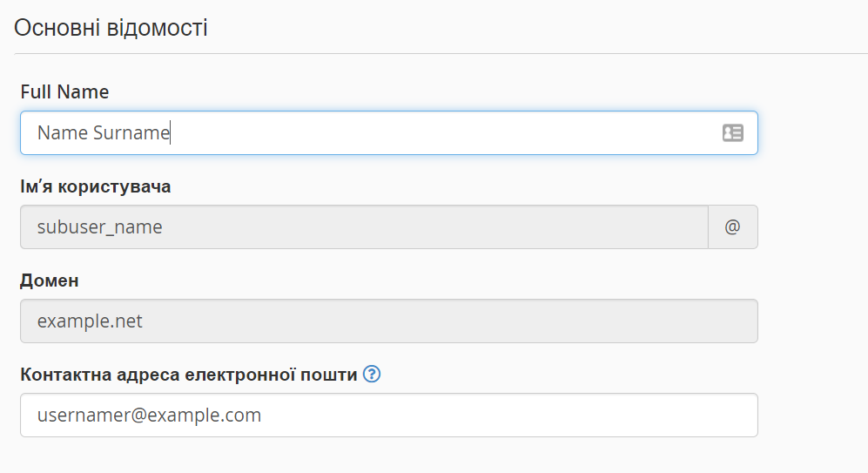Click the "Основні відомості" section heading
This screenshot has width=868, height=473.
pyautogui.click(x=111, y=28)
